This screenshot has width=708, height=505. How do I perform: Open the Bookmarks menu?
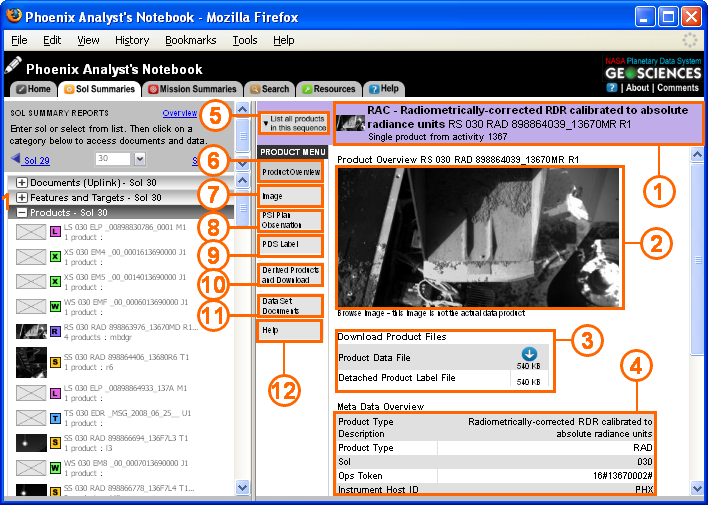coord(190,40)
